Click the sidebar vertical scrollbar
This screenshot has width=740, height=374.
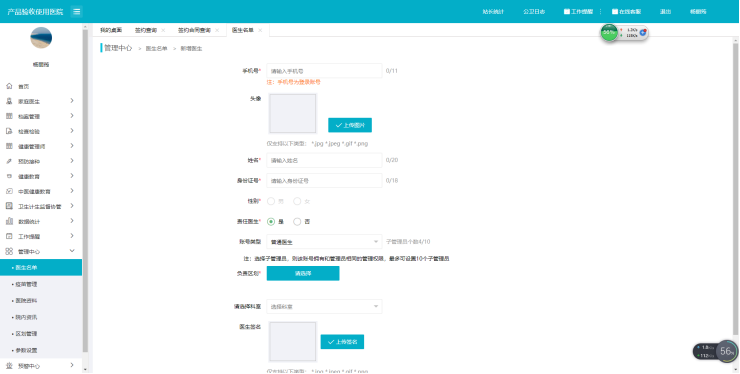(x=85, y=191)
